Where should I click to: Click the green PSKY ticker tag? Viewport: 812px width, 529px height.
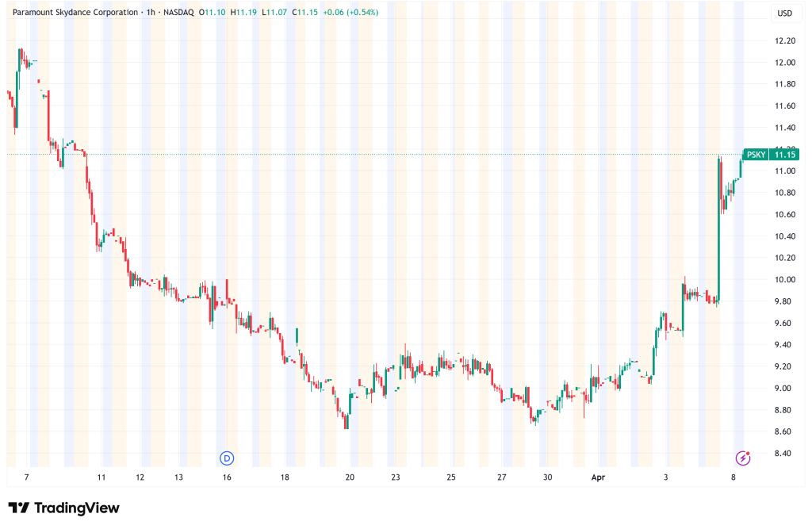(756, 155)
